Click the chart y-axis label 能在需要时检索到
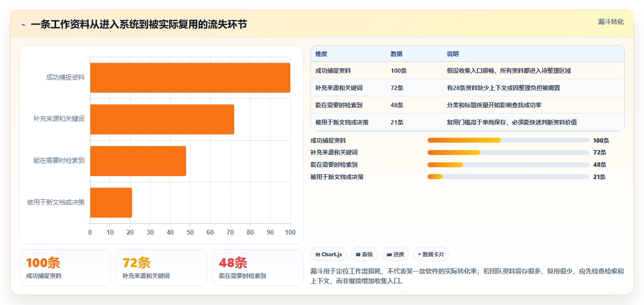Screen dimensions: 644x305 click(x=59, y=160)
